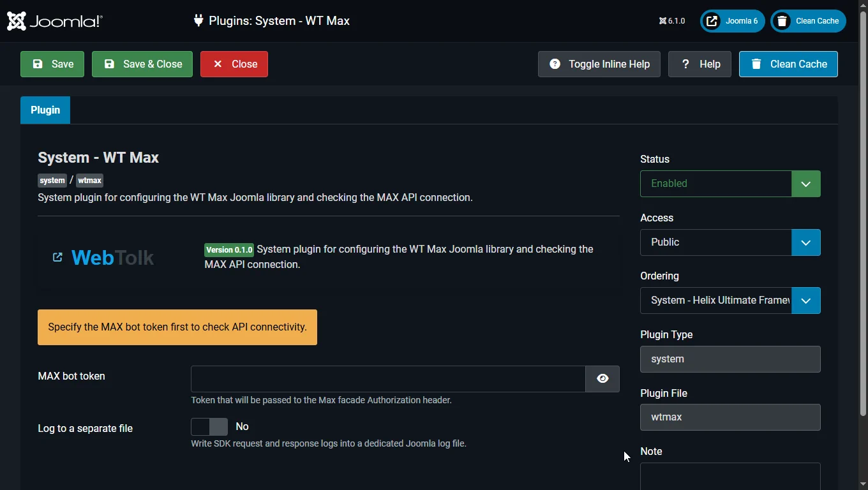868x490 pixels.
Task: Open the Status dropdown showing Enabled
Action: pos(730,184)
